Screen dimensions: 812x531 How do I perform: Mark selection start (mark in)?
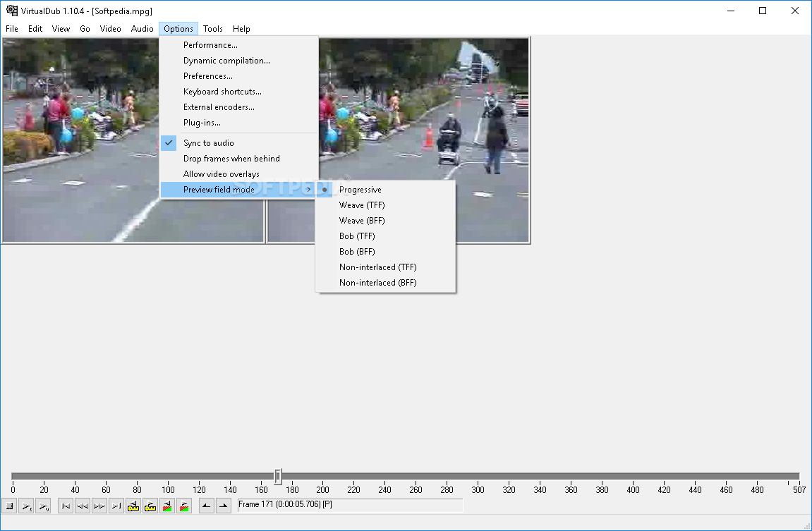[206, 506]
